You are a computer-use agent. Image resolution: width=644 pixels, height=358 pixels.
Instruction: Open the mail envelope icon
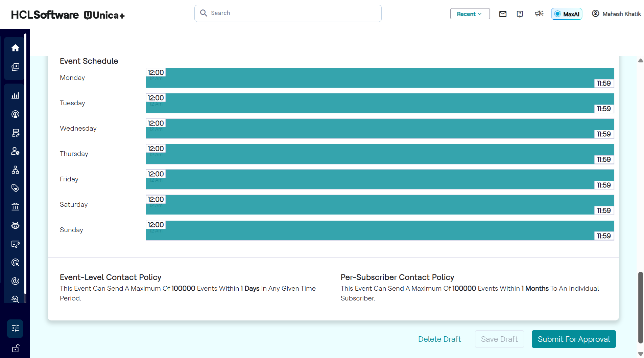coord(503,14)
